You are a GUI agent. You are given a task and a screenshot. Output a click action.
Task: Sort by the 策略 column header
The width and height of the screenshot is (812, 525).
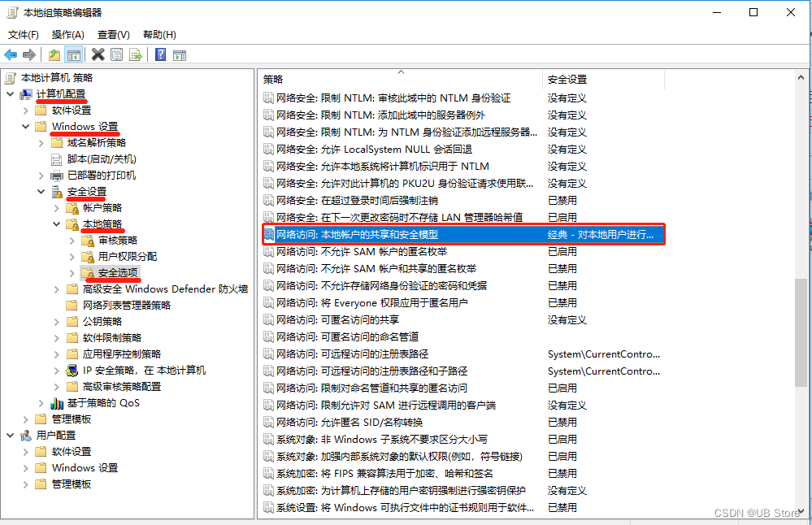[x=400, y=79]
